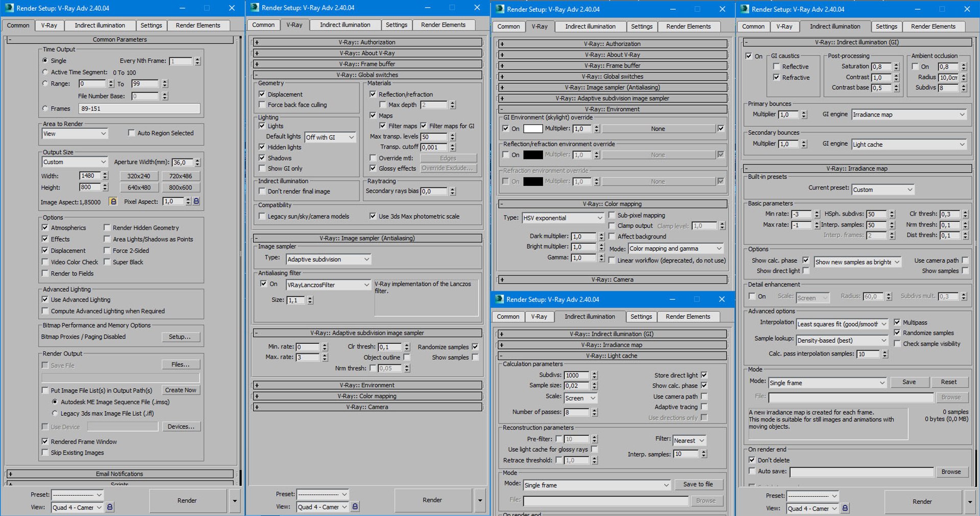
Task: Click the Refraction environment override black swatch
Action: tap(533, 181)
